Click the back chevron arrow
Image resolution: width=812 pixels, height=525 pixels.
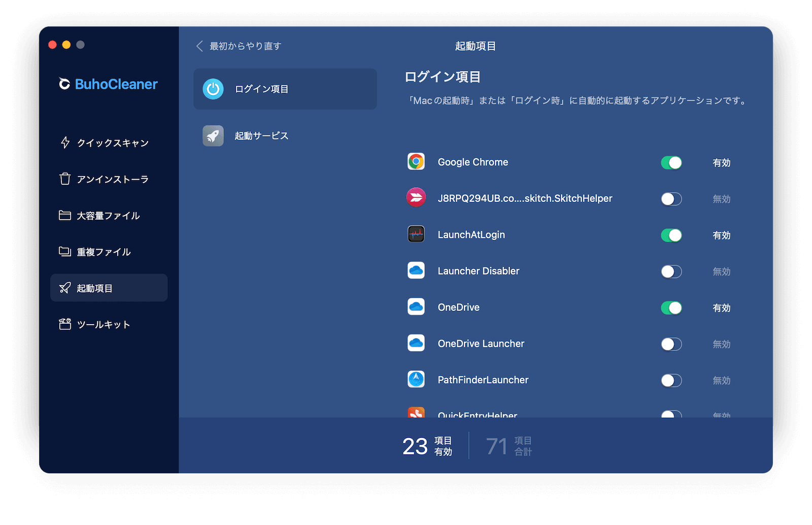pos(199,46)
